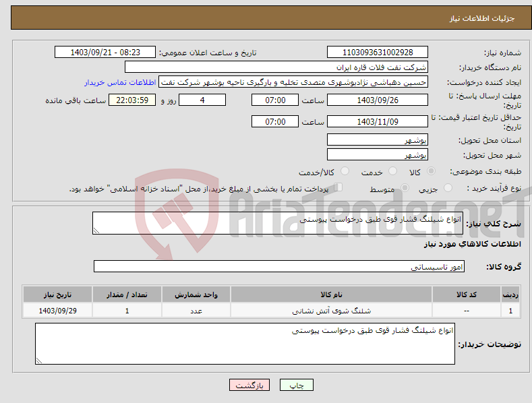Select the کالا radio button
This screenshot has width=532, height=403.
pyautogui.click(x=431, y=171)
